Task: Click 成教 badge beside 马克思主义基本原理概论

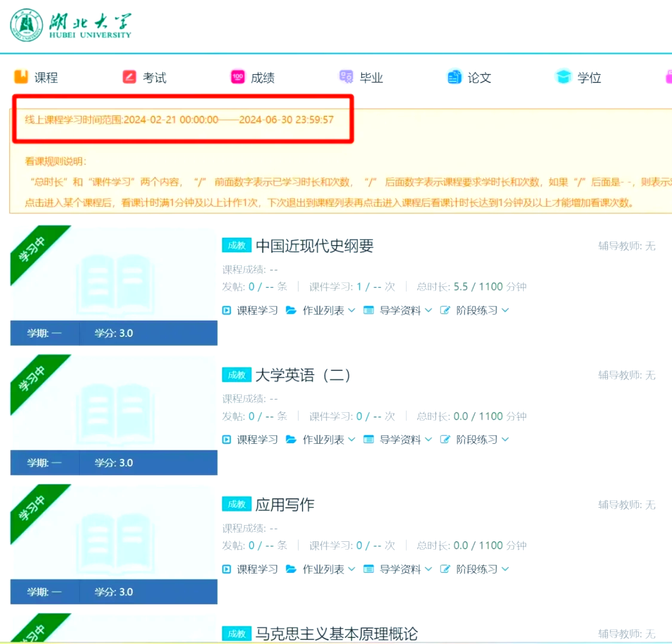Action: pyautogui.click(x=237, y=634)
